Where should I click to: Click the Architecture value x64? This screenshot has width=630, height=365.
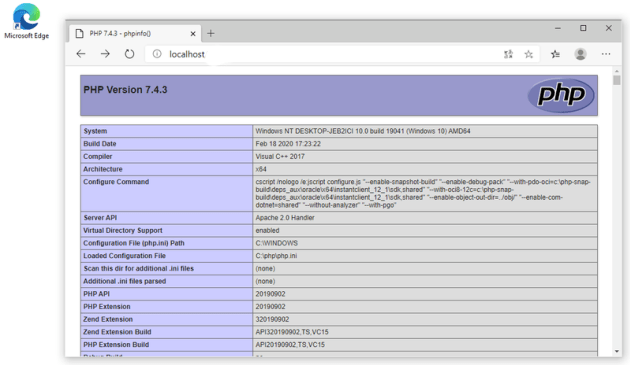261,169
